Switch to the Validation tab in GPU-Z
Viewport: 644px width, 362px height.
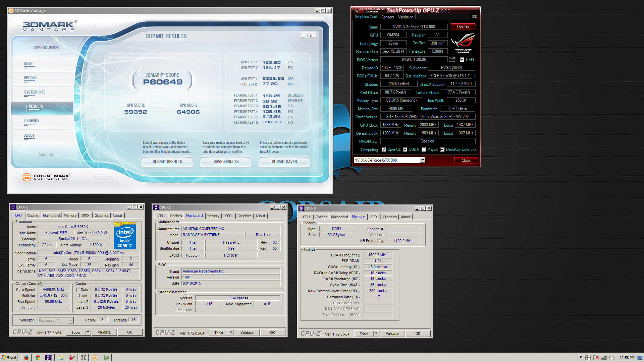[x=406, y=17]
